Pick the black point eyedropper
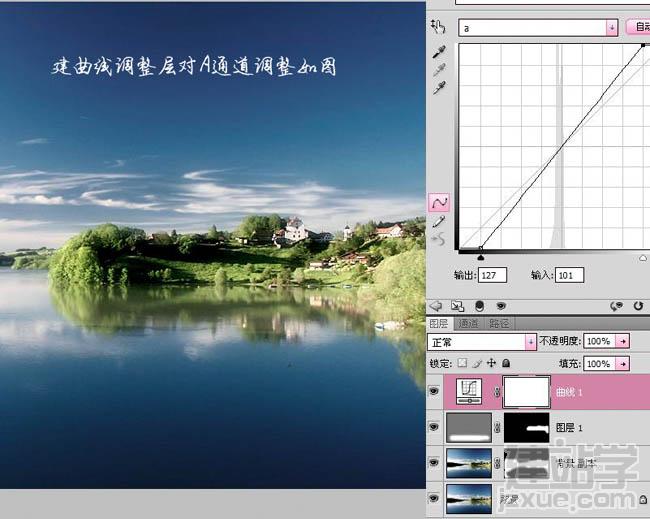Image resolution: width=650 pixels, height=519 pixels. coord(439,52)
